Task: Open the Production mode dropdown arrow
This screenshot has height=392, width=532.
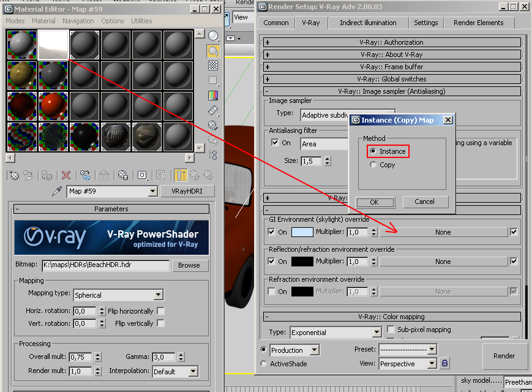Action: click(315, 350)
